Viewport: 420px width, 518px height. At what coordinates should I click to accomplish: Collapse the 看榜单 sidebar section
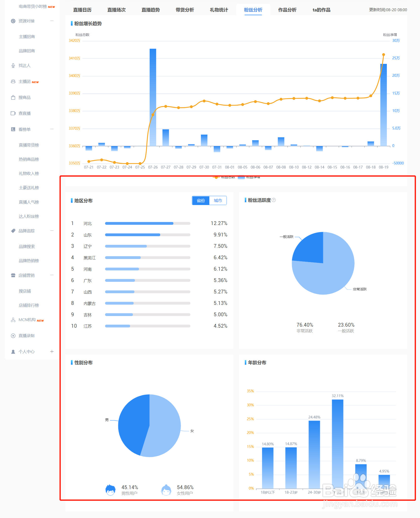tap(52, 129)
